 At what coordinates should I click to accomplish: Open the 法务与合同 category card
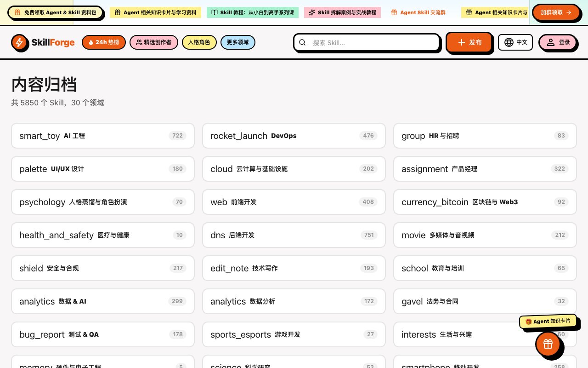click(485, 301)
